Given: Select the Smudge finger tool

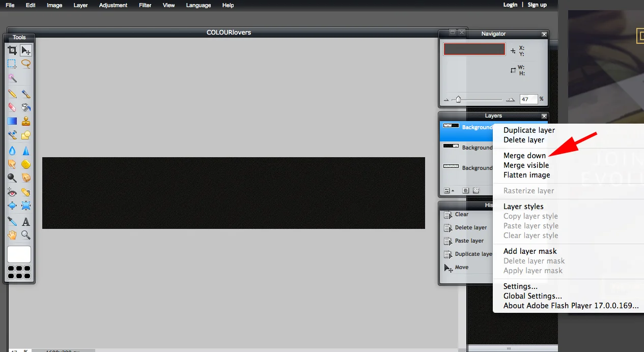Looking at the screenshot, I should pos(12,164).
